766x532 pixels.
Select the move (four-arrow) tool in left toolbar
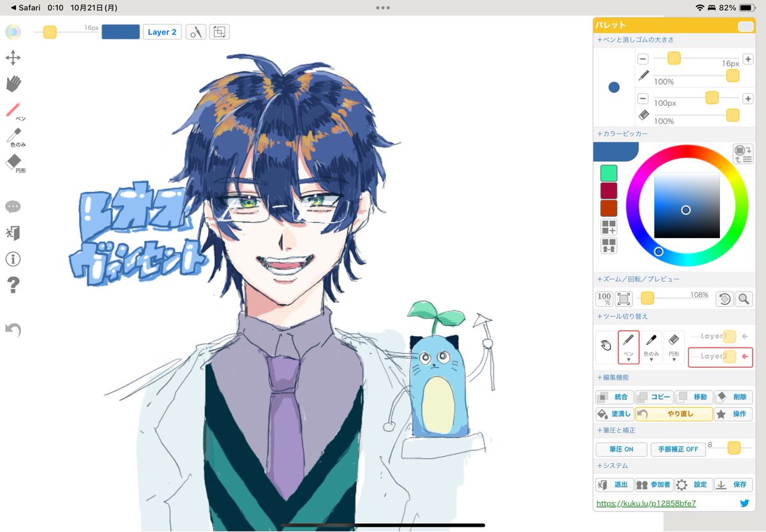click(13, 59)
